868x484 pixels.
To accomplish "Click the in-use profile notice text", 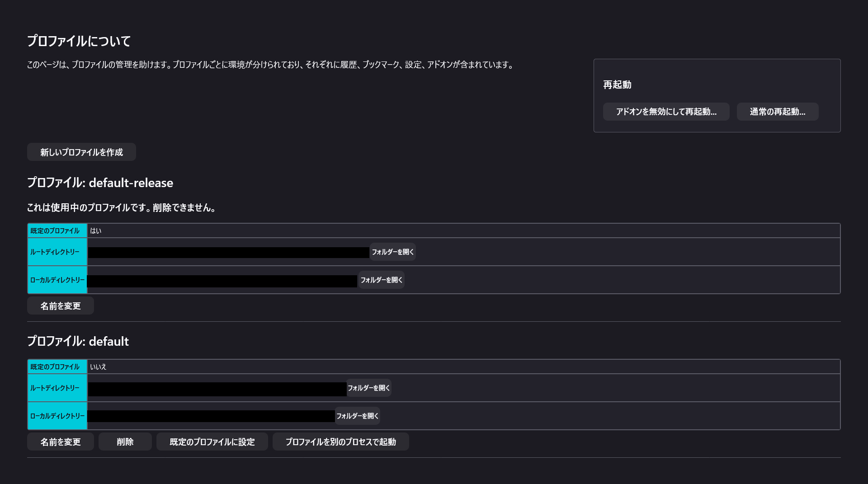I will [121, 208].
